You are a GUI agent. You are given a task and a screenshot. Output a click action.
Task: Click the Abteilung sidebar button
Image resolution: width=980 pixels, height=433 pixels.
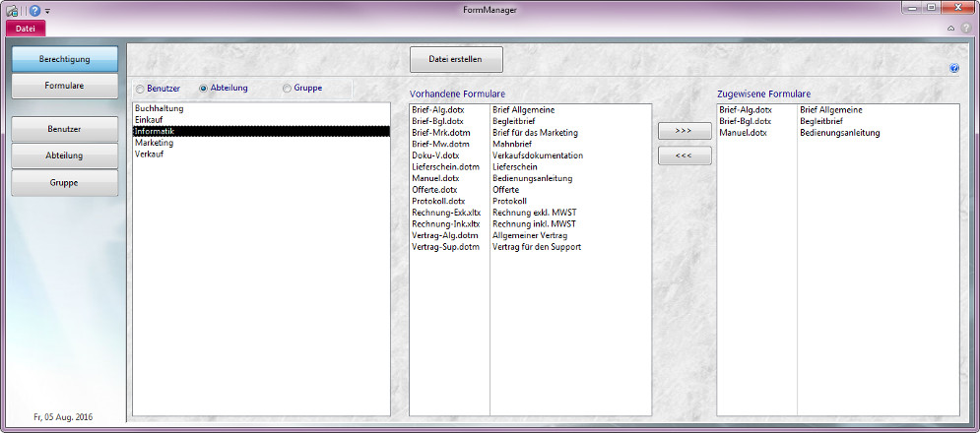[x=65, y=155]
